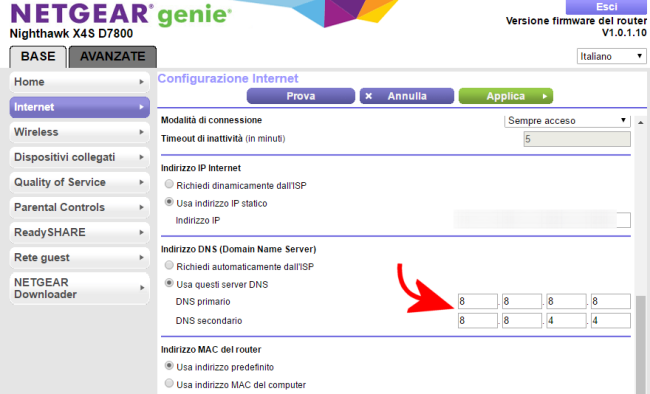Click the Esci logout button
This screenshot has height=394, width=650.
click(x=606, y=7)
